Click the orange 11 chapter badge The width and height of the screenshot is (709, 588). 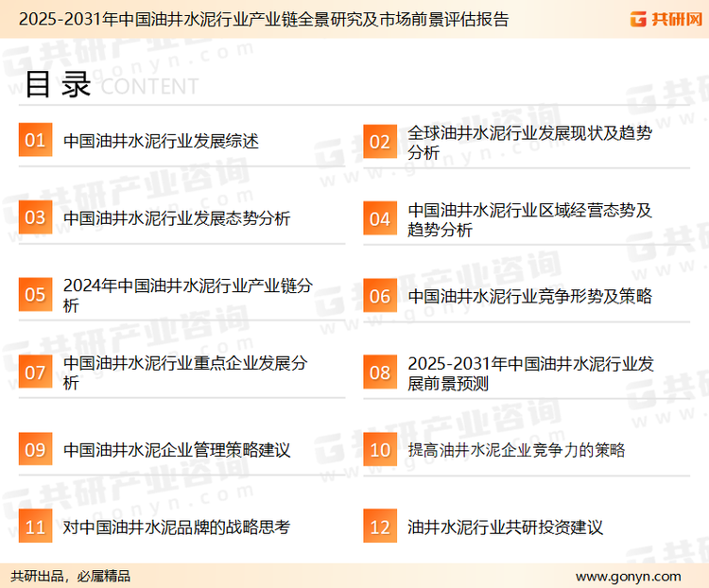click(35, 527)
